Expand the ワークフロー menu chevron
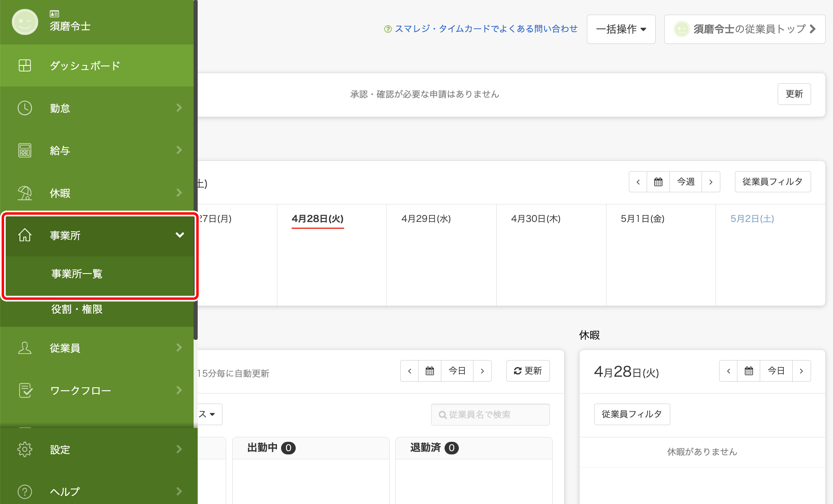Image resolution: width=833 pixels, height=504 pixels. click(179, 390)
